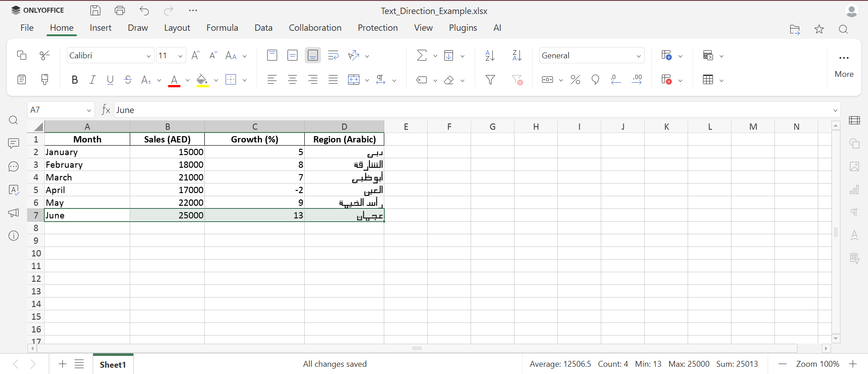Screen dimensions: 868x374
Task: Zoom out with the minus button
Action: [783, 364]
